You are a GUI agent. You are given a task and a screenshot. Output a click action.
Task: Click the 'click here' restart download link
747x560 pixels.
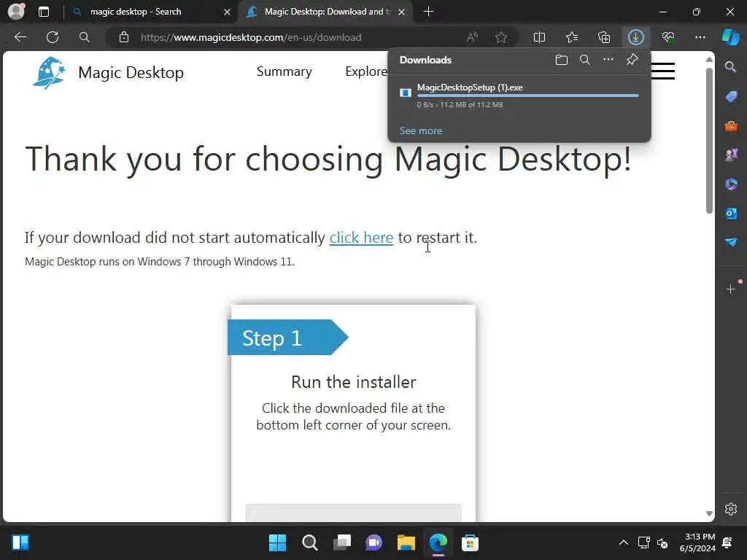point(361,237)
